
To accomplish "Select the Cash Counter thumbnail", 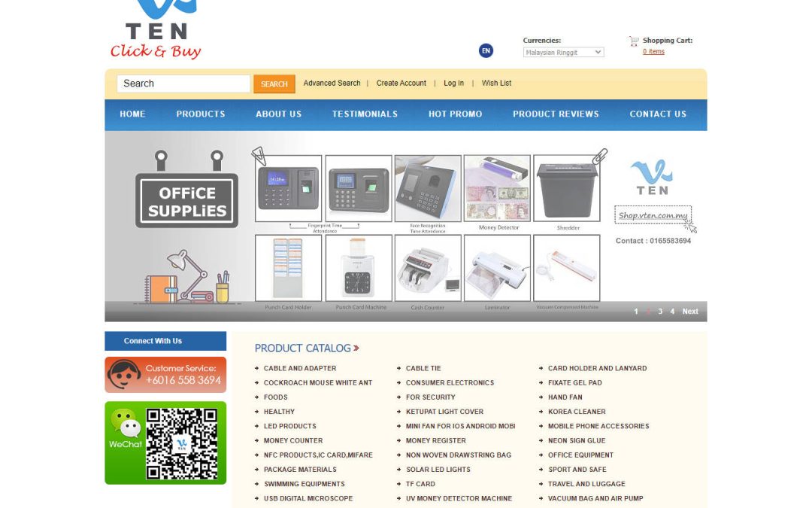I will click(x=428, y=268).
